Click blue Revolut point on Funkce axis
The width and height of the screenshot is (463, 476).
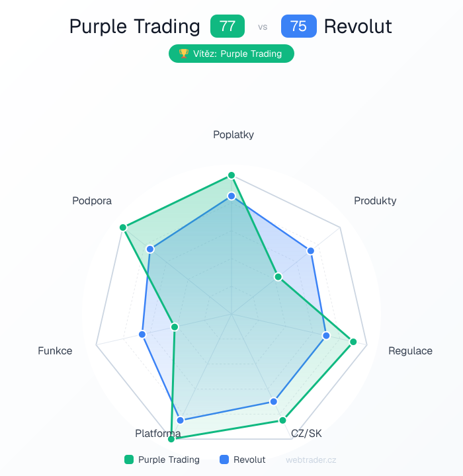pos(142,335)
